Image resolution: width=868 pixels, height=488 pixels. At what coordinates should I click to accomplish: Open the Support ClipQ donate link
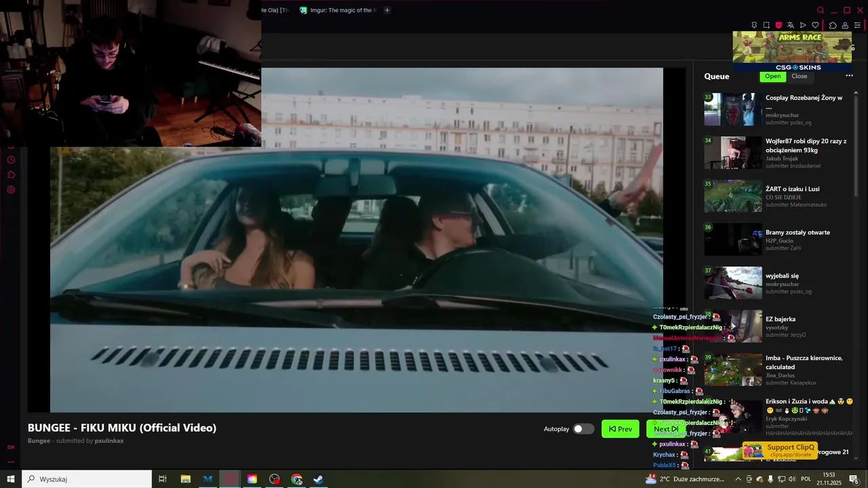(x=780, y=450)
